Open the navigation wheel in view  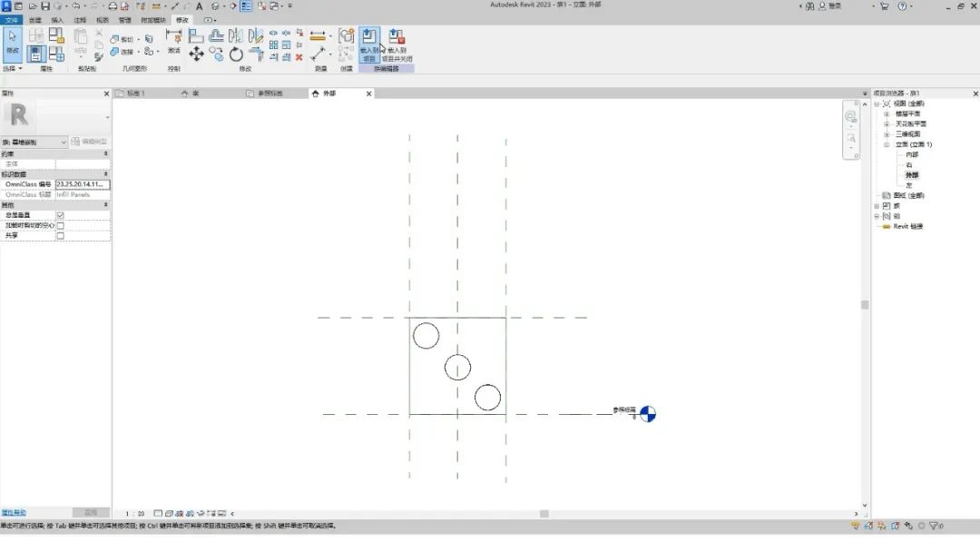click(x=850, y=116)
